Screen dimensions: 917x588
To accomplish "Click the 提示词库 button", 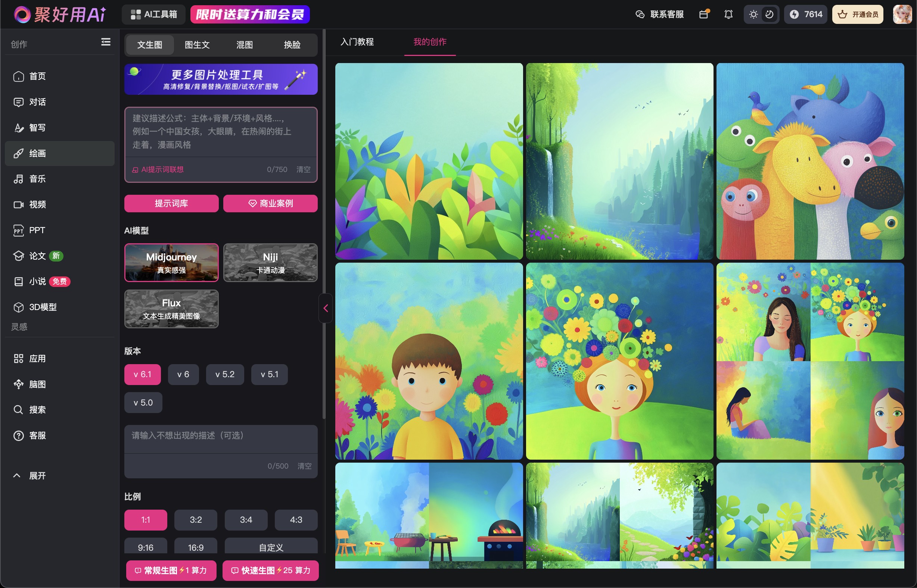I will (171, 203).
